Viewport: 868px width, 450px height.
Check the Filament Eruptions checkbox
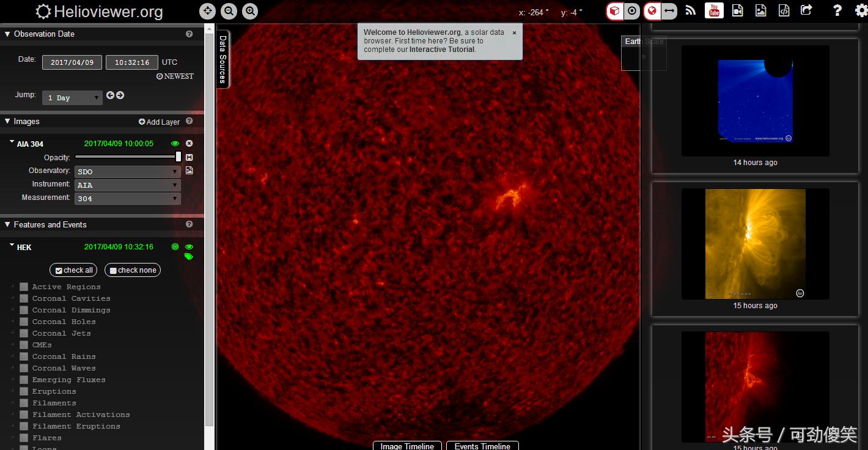pyautogui.click(x=24, y=426)
